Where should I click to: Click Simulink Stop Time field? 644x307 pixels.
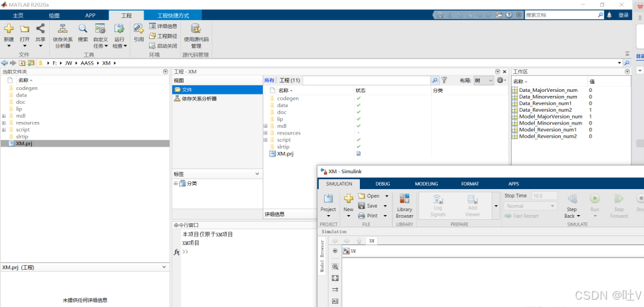[x=545, y=196]
